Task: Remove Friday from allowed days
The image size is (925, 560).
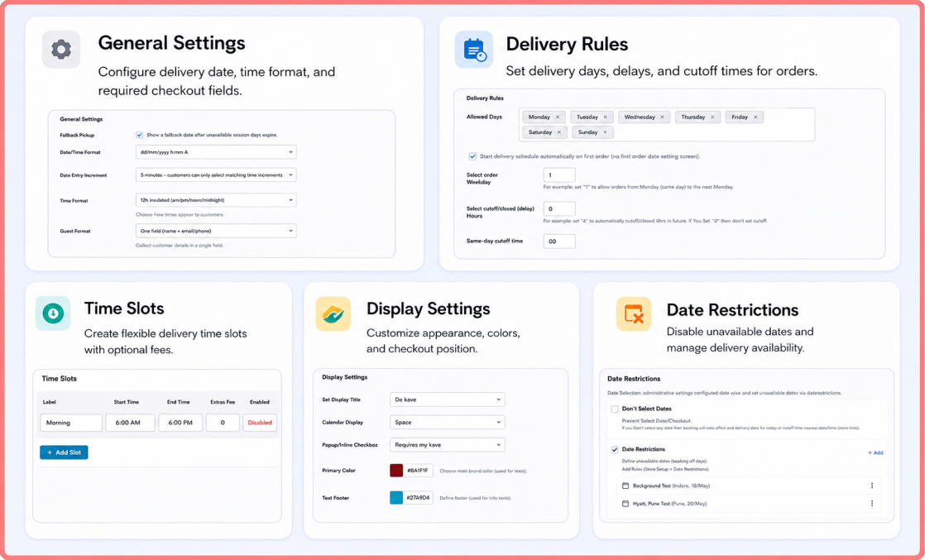Action: [x=755, y=117]
